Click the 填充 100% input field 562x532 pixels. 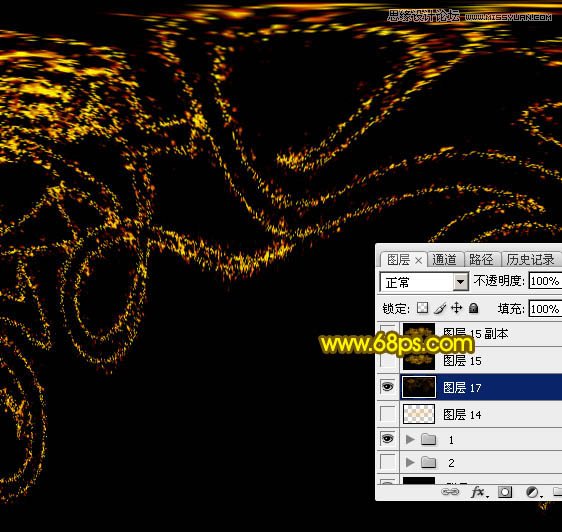coord(546,309)
